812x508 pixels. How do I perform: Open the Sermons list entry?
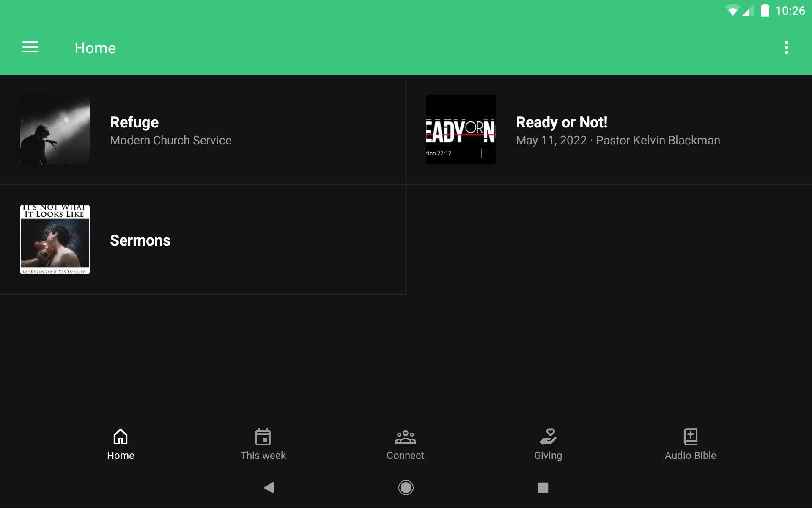(140, 240)
